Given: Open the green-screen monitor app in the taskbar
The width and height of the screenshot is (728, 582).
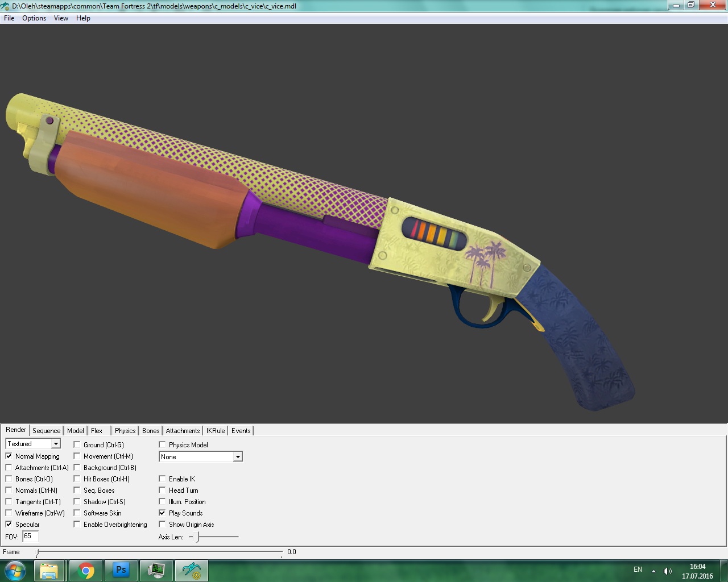Looking at the screenshot, I should [x=156, y=571].
